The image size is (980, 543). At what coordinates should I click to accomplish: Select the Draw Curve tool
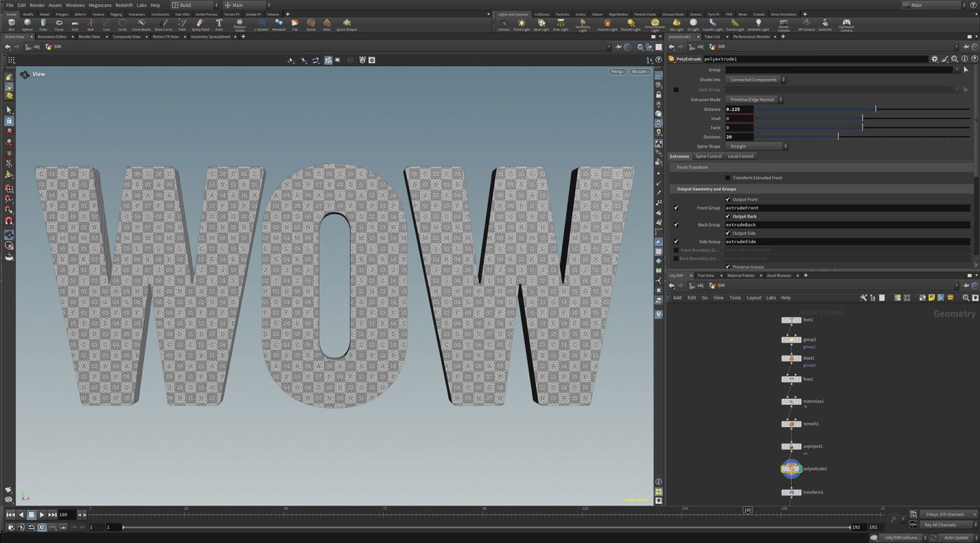[x=164, y=25]
